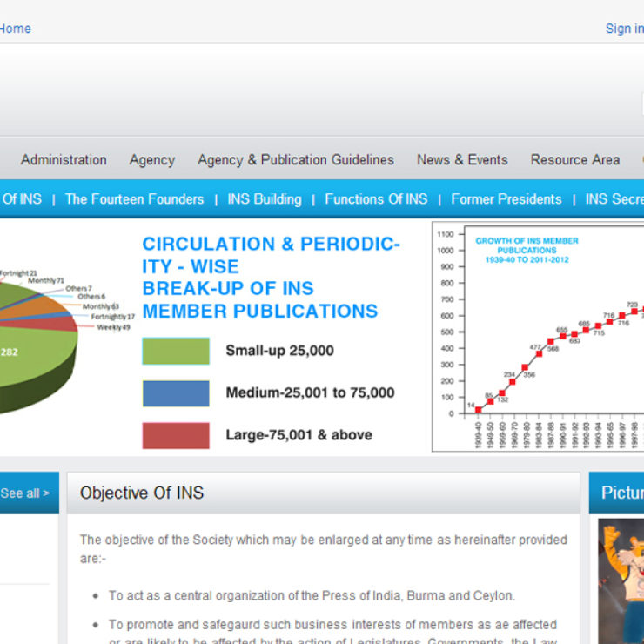Select Functions Of INS in submenu
Viewport: 644px width, 644px height.
(376, 199)
